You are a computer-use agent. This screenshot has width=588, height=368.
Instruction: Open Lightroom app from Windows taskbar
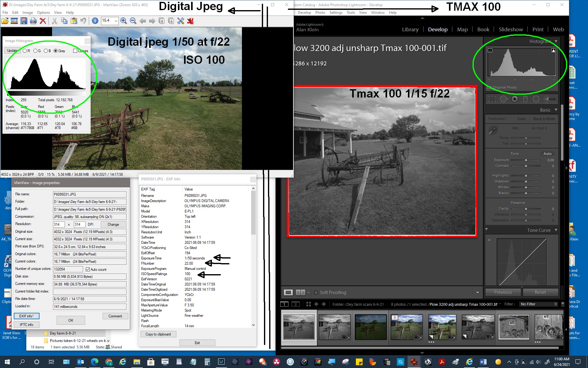click(x=221, y=362)
